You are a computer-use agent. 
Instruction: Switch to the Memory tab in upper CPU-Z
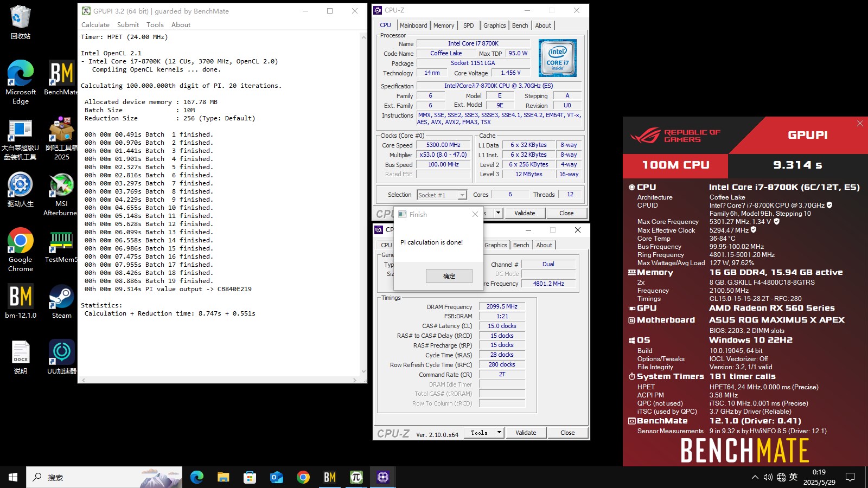[444, 25]
